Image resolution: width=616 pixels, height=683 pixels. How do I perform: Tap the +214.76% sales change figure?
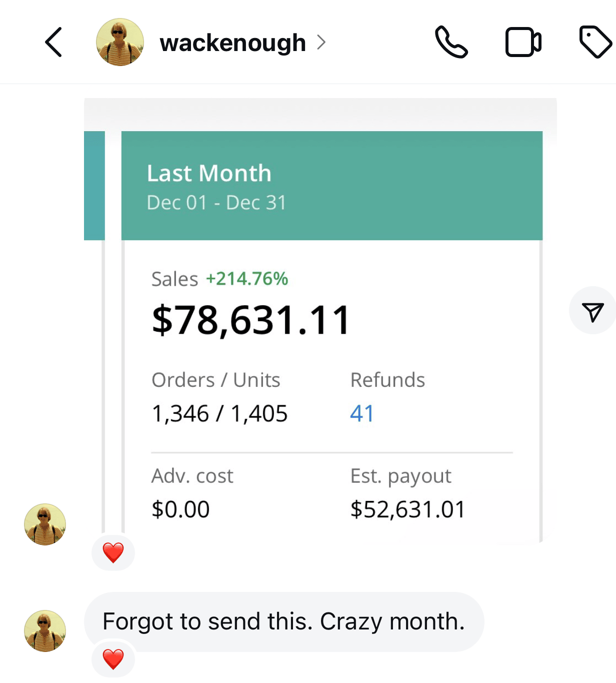tap(247, 279)
